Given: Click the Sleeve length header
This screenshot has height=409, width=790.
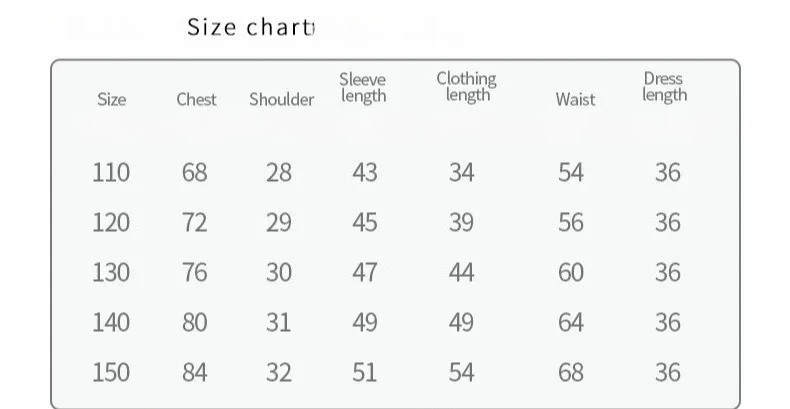Looking at the screenshot, I should point(363,88).
